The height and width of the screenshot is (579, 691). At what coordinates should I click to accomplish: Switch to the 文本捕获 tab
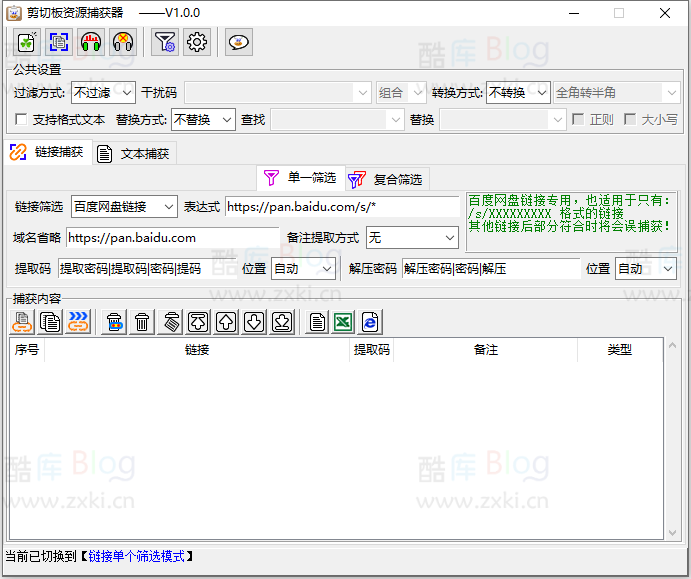[134, 154]
